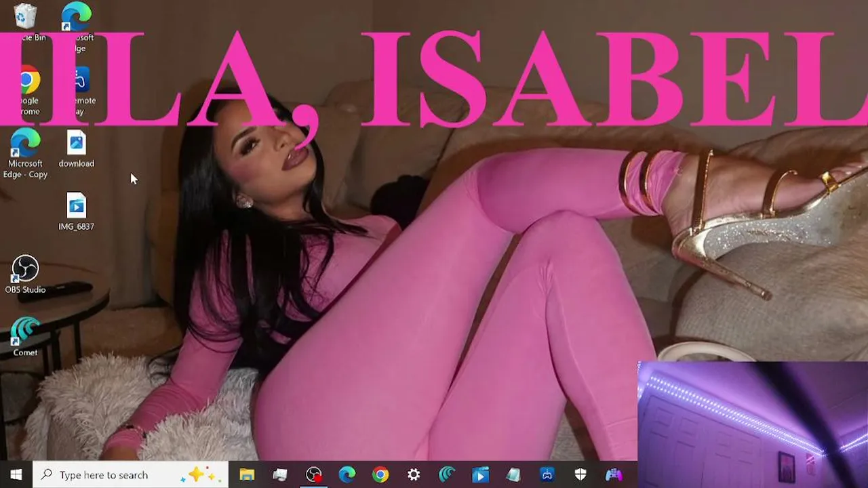Screen dimensions: 868x488
Task: Click the taskbar search box
Action: pos(130,474)
